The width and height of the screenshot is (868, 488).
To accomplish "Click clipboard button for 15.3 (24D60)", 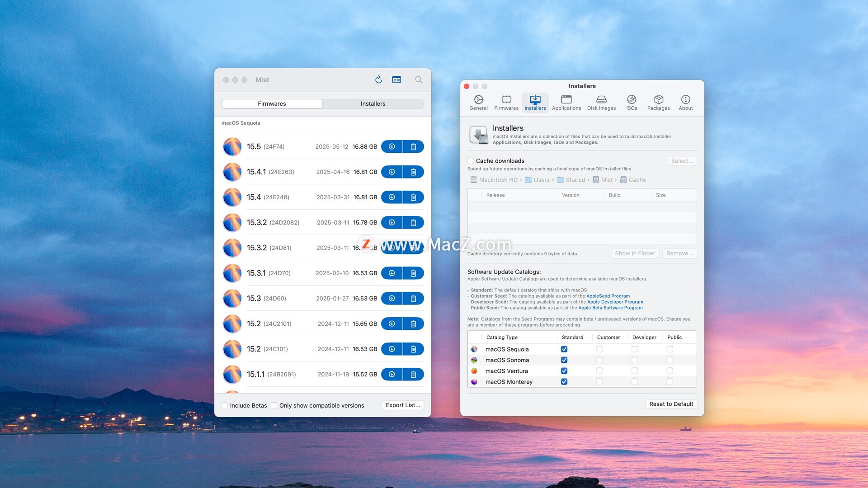I will pyautogui.click(x=413, y=298).
